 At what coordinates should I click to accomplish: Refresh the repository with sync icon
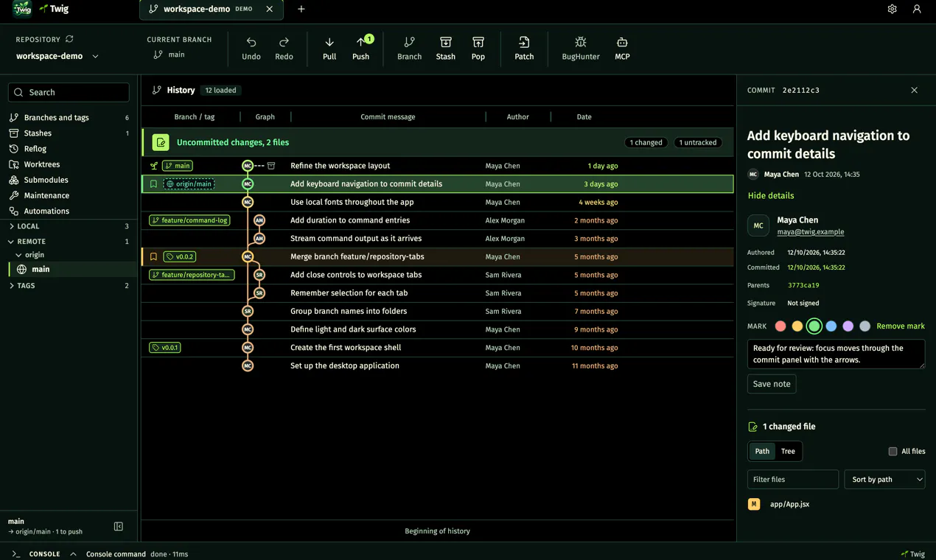(69, 39)
